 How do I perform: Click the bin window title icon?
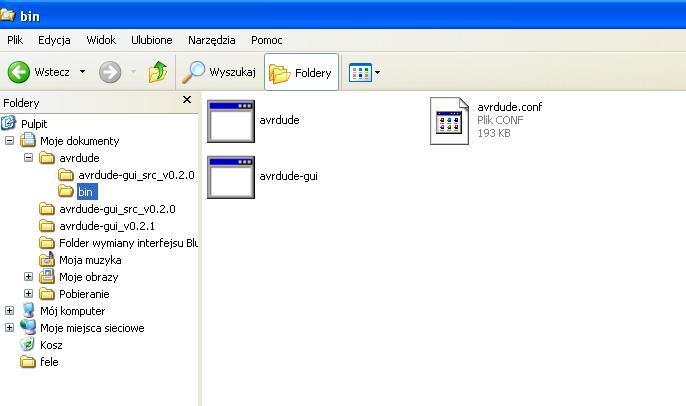click(x=7, y=15)
